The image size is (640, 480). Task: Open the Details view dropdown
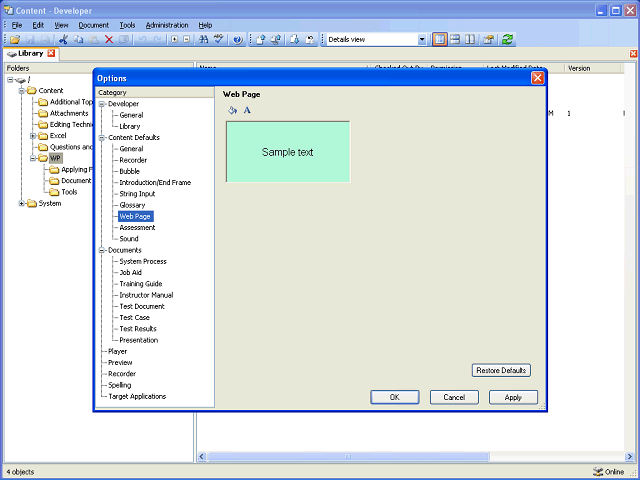422,40
